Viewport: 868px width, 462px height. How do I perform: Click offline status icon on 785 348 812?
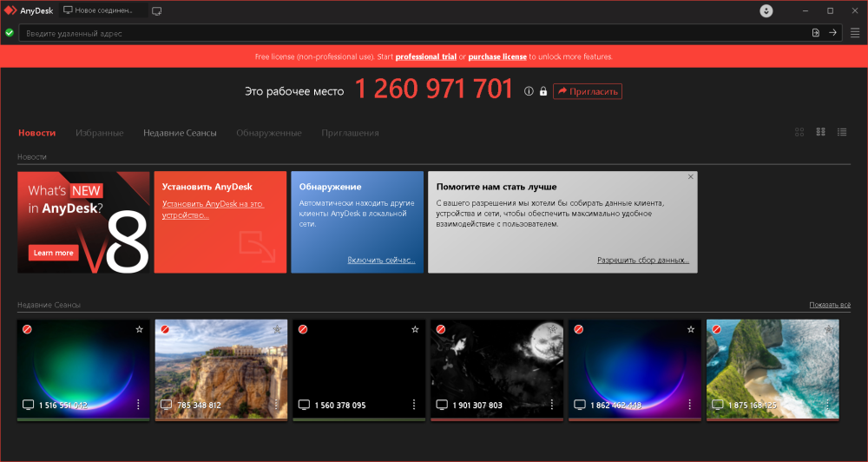165,329
